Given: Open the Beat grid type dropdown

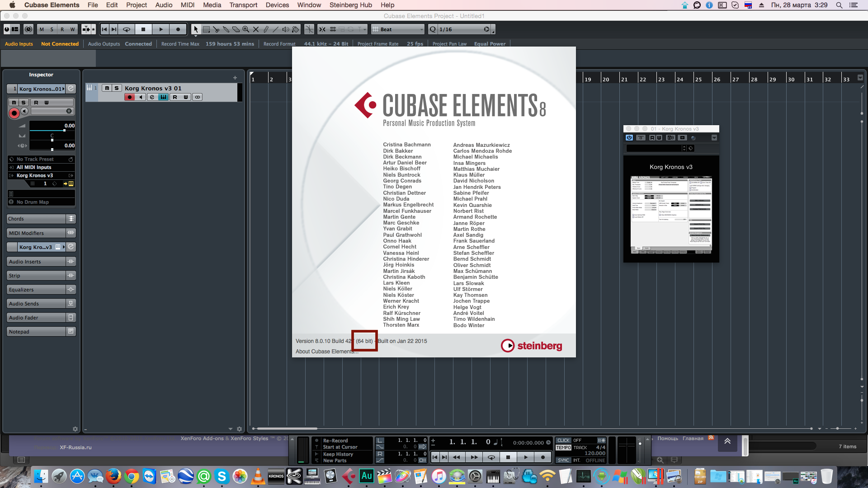Looking at the screenshot, I should [398, 29].
